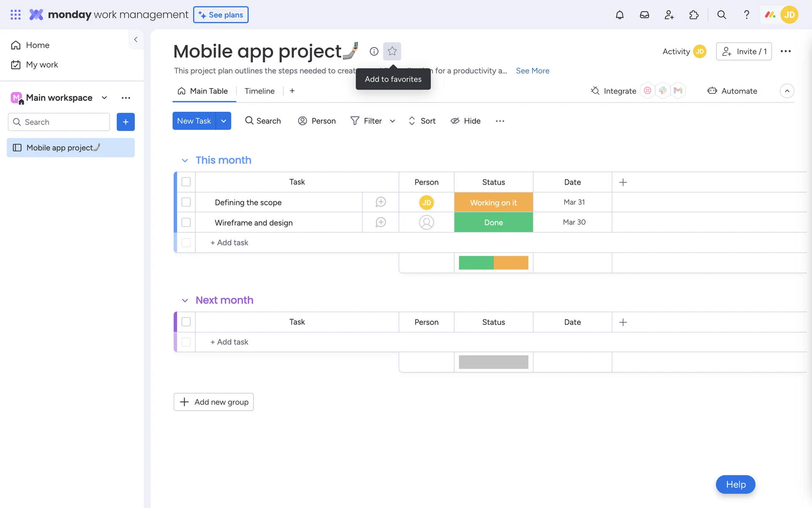Open the New Task dropdown arrow
The image size is (812, 508).
223,121
